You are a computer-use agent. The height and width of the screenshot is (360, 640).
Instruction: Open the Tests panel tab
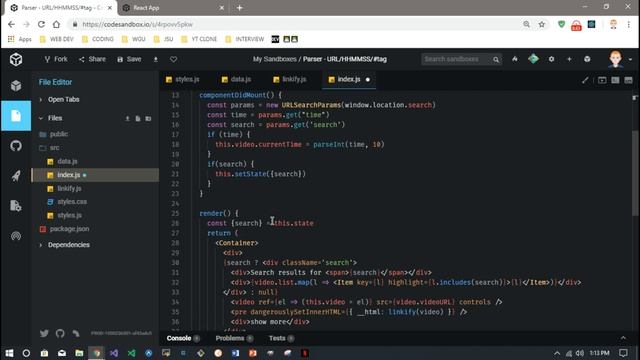pyautogui.click(x=281, y=338)
